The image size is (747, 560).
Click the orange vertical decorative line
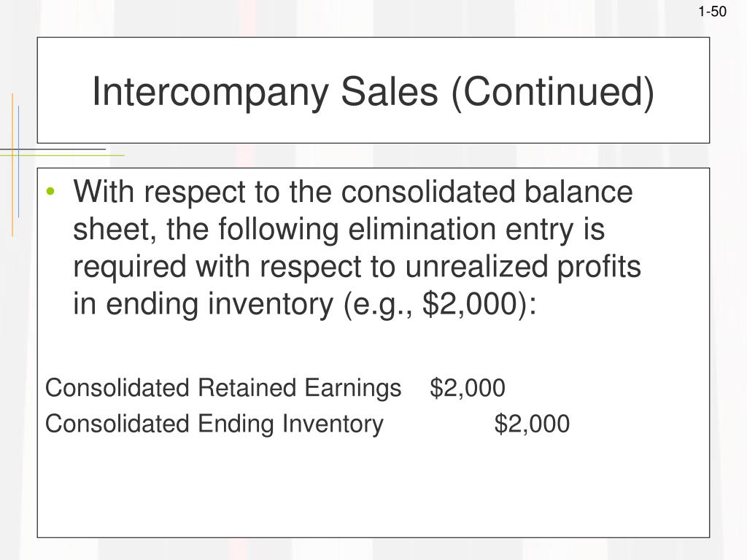(x=12, y=165)
